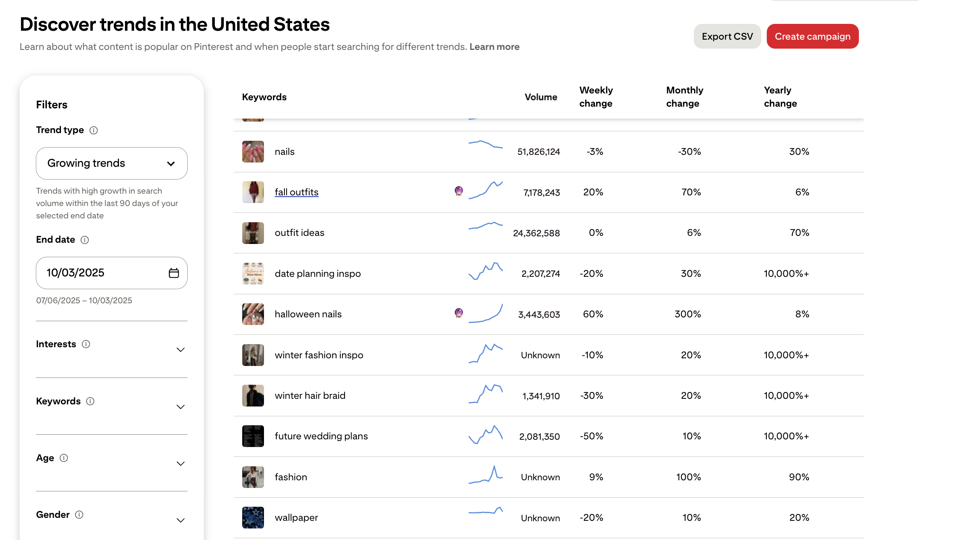Click the Gender info icon
Viewport: 980px width, 540px height.
[x=79, y=515]
